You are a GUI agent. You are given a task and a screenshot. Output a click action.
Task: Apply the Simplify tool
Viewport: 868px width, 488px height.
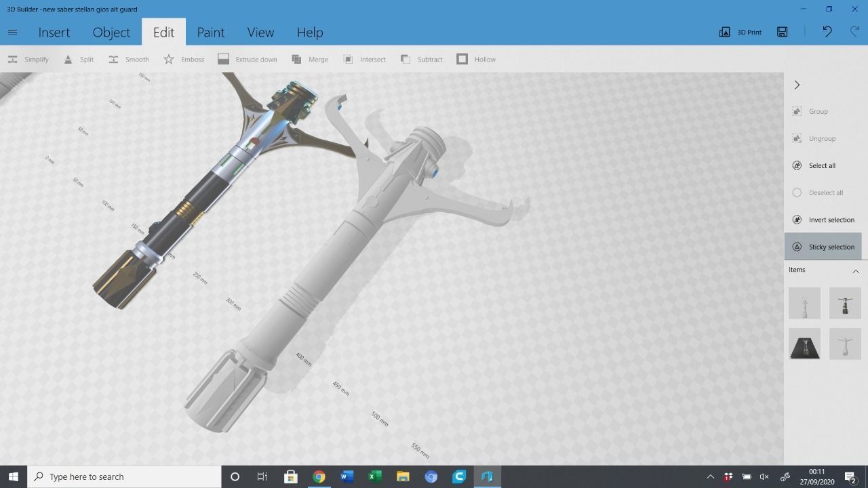point(28,59)
